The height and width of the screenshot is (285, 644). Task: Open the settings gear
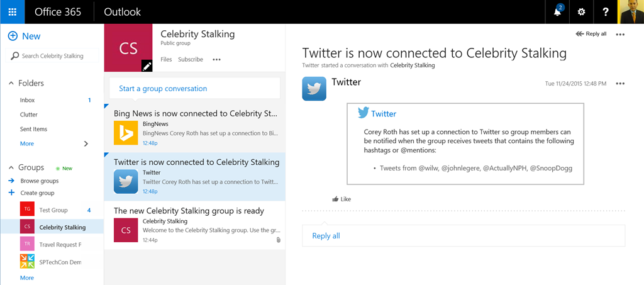(581, 12)
